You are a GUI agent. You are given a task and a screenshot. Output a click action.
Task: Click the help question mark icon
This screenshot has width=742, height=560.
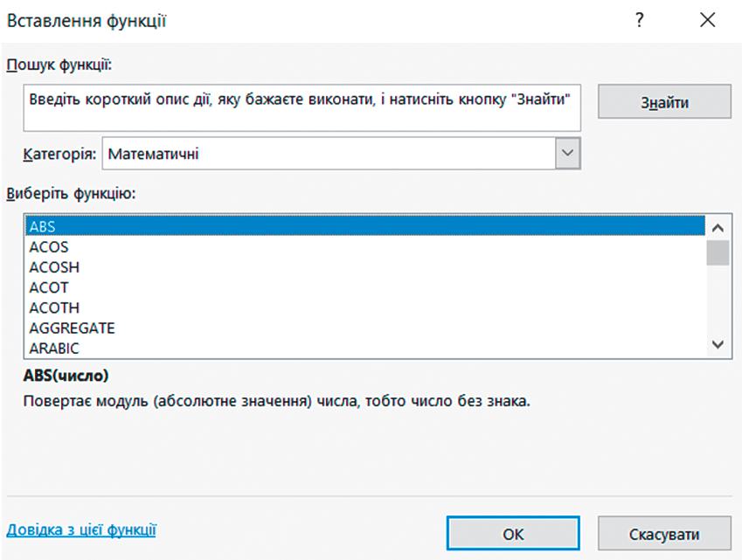[640, 21]
